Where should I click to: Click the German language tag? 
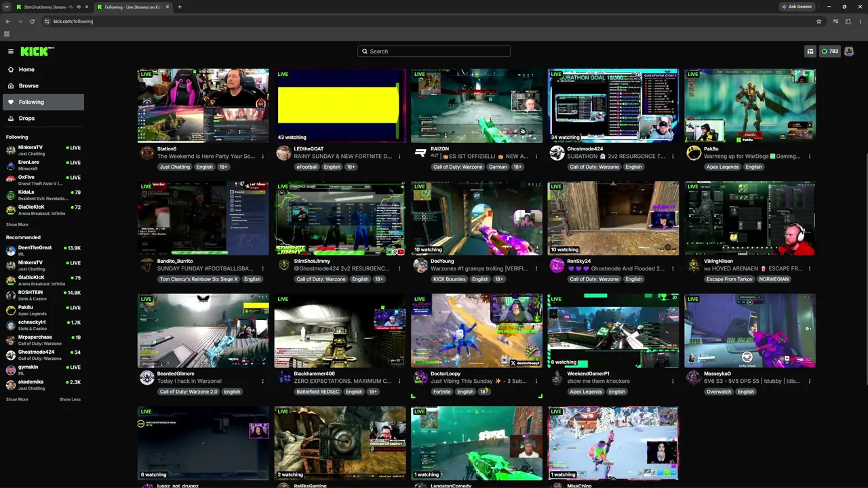tap(497, 167)
